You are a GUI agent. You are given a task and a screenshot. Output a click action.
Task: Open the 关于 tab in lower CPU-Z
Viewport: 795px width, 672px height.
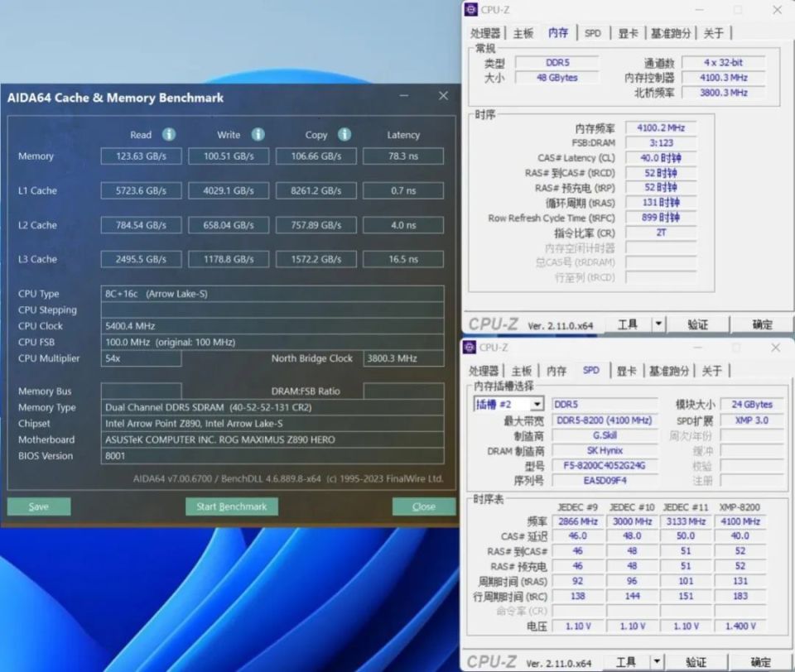coord(712,371)
